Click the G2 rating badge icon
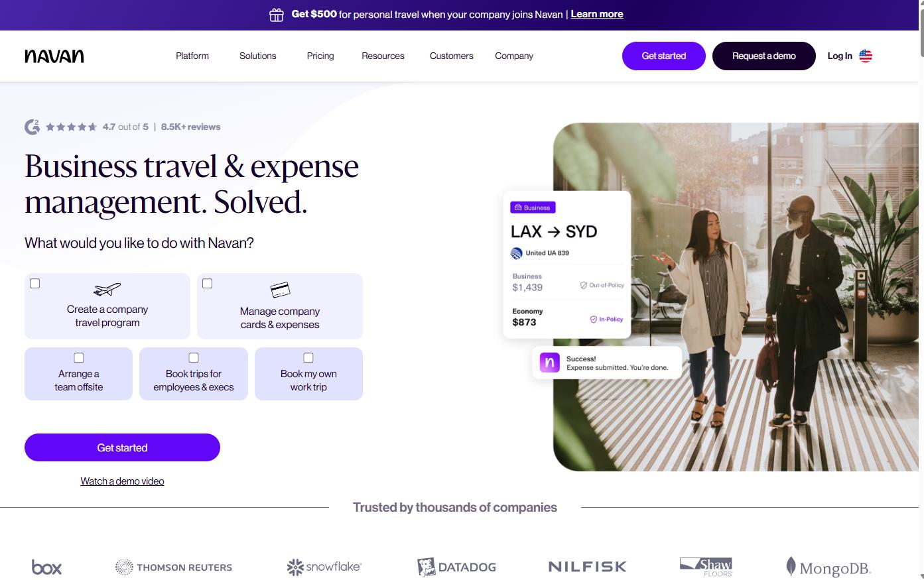 pyautogui.click(x=32, y=127)
